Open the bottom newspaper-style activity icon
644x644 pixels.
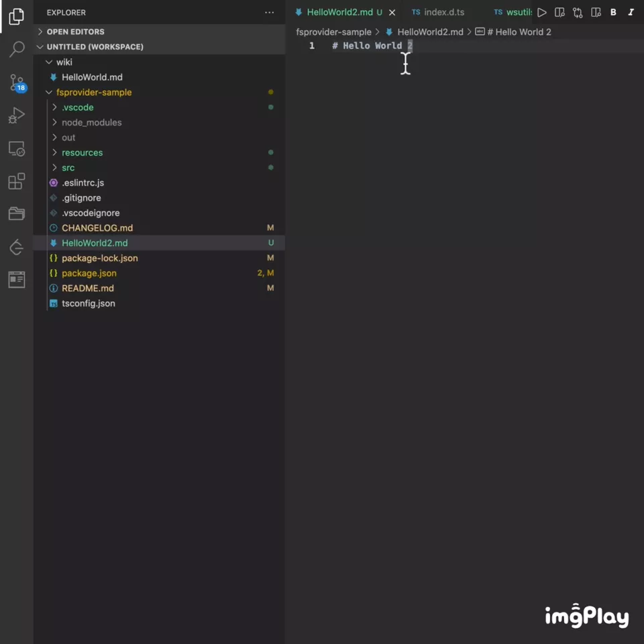(16, 280)
